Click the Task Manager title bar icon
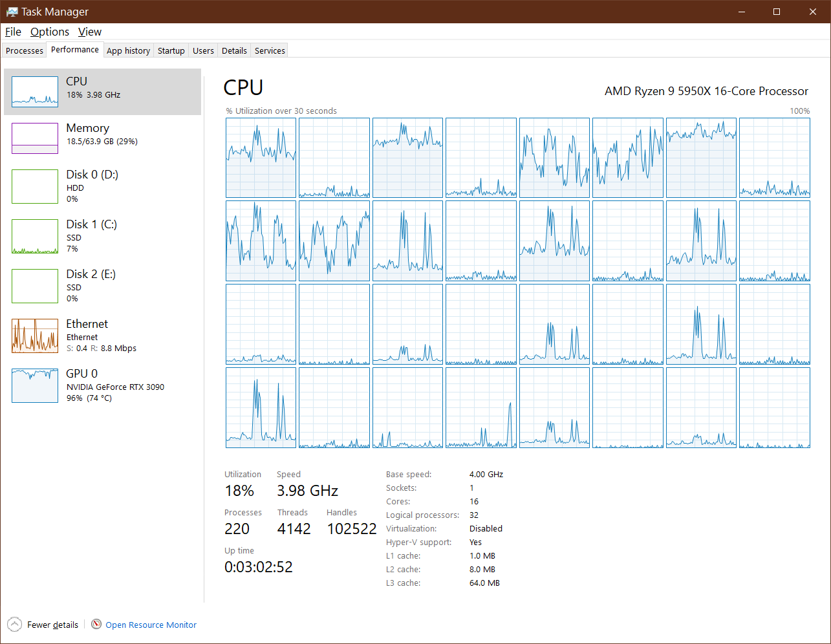The height and width of the screenshot is (644, 831). coord(12,12)
